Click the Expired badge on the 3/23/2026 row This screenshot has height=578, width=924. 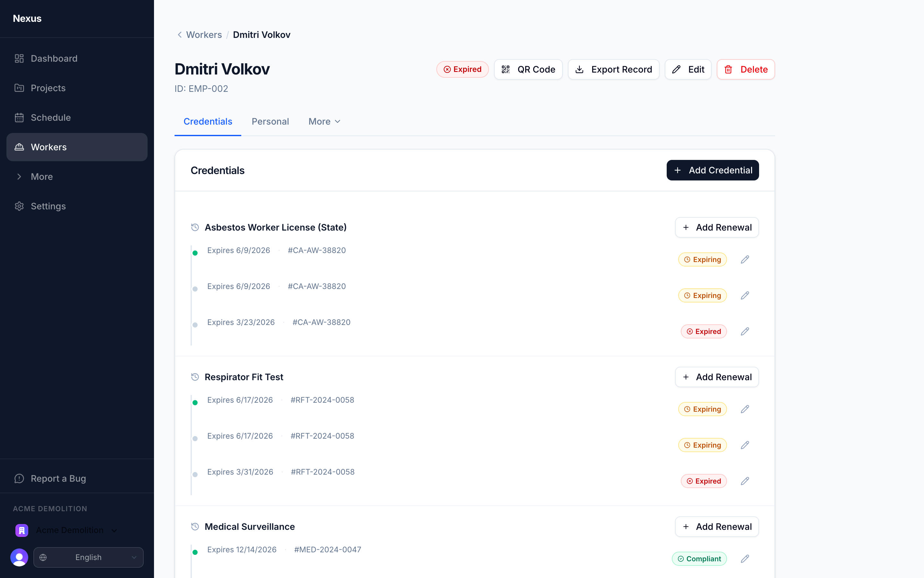[704, 331]
